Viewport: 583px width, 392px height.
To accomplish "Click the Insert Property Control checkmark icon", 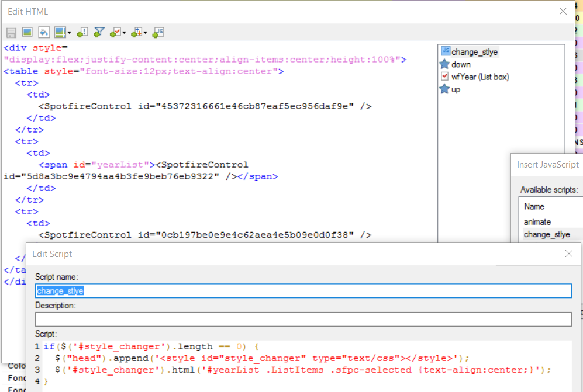I will (116, 32).
